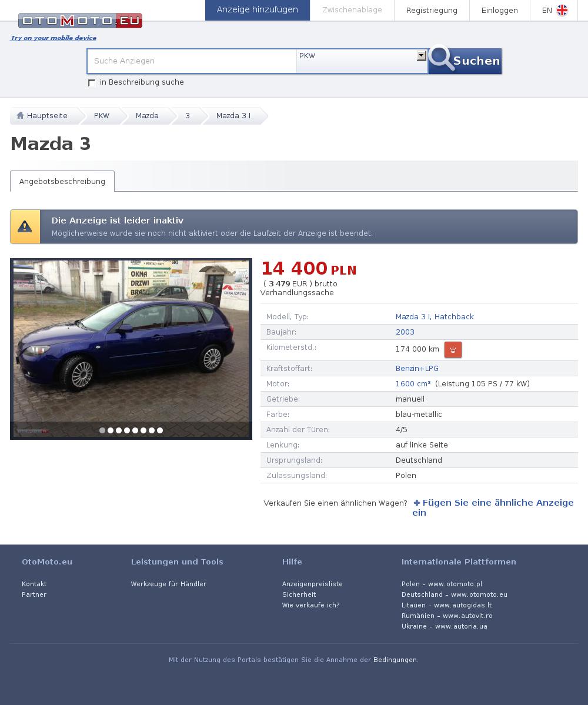The image size is (588, 705).
Task: Open the 'Mazda 3 I' breadcrumb
Action: tap(233, 116)
